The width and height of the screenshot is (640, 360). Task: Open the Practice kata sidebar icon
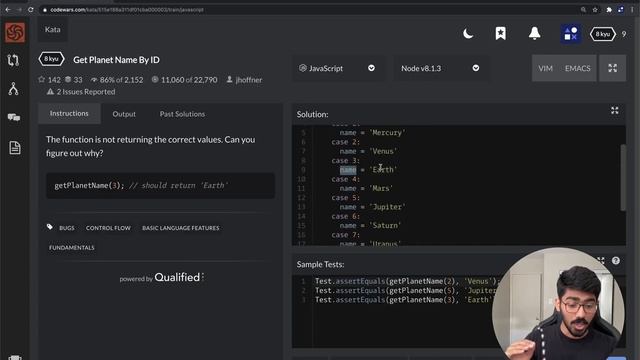point(13,60)
